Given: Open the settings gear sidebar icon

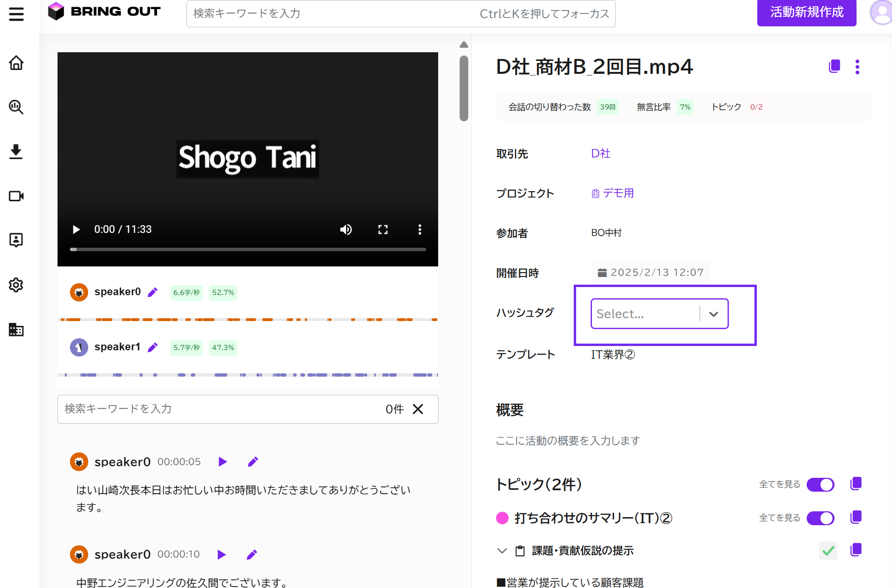Looking at the screenshot, I should tap(16, 285).
